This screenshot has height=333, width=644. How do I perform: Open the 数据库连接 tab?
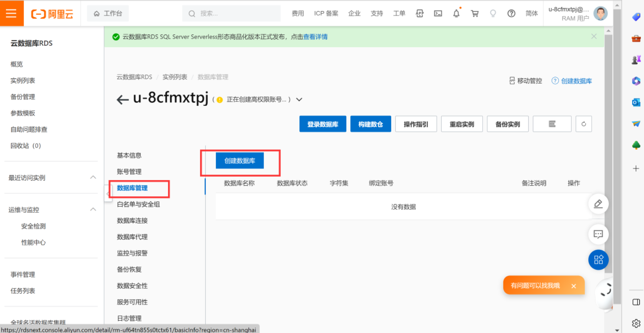click(x=132, y=220)
